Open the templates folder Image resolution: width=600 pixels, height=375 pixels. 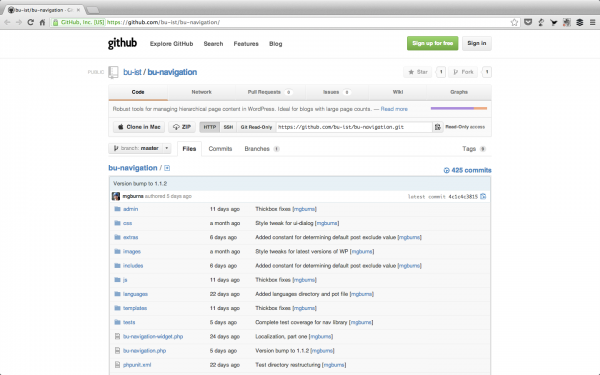(x=135, y=308)
